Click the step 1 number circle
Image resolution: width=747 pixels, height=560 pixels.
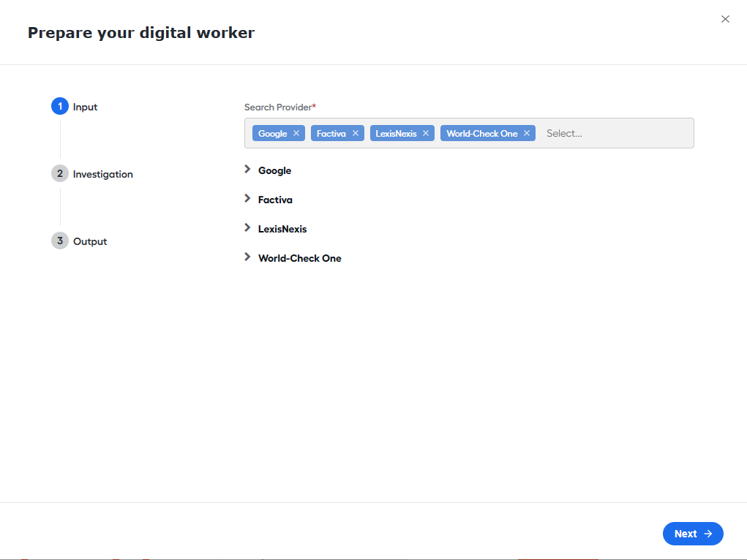(x=60, y=107)
